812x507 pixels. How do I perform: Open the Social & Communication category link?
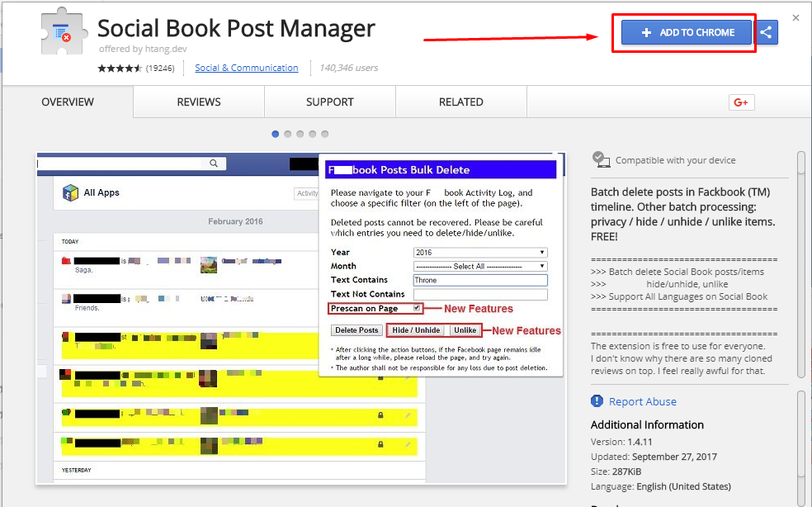click(247, 68)
